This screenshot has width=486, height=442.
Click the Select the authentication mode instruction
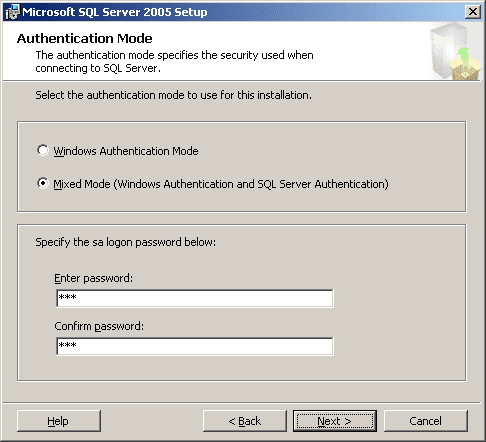173,95
